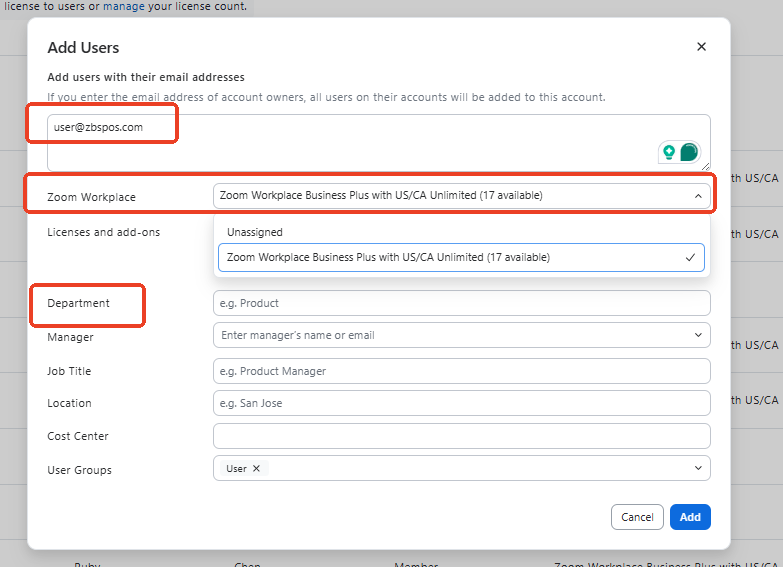Screen dimensions: 783x567
Task: Click the User Groups label
Action: (x=79, y=470)
